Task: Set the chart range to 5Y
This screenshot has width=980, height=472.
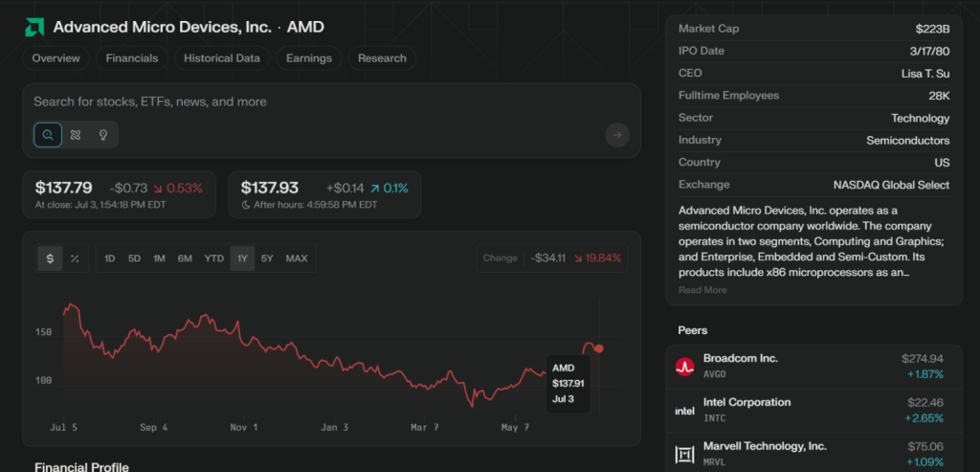Action: tap(267, 258)
